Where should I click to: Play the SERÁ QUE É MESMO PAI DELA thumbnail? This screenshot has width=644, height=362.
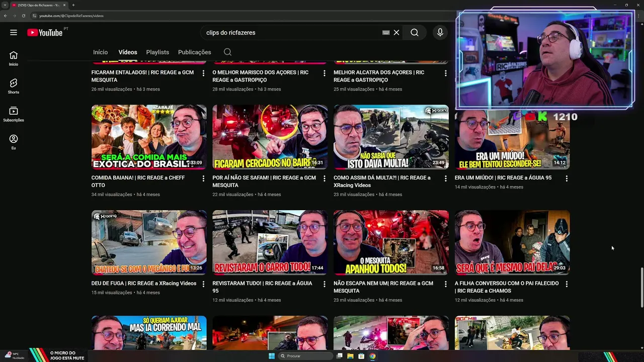click(x=512, y=242)
